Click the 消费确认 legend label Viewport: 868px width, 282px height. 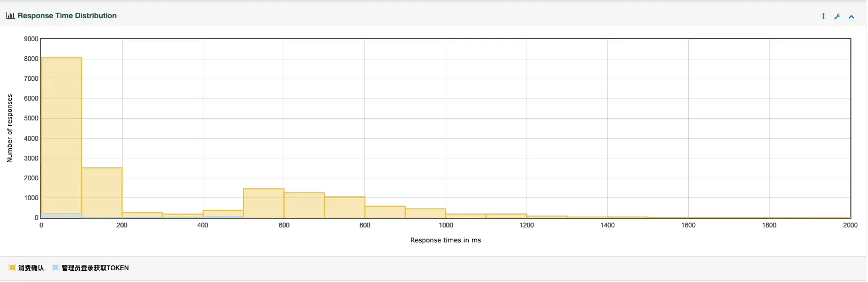[31, 268]
